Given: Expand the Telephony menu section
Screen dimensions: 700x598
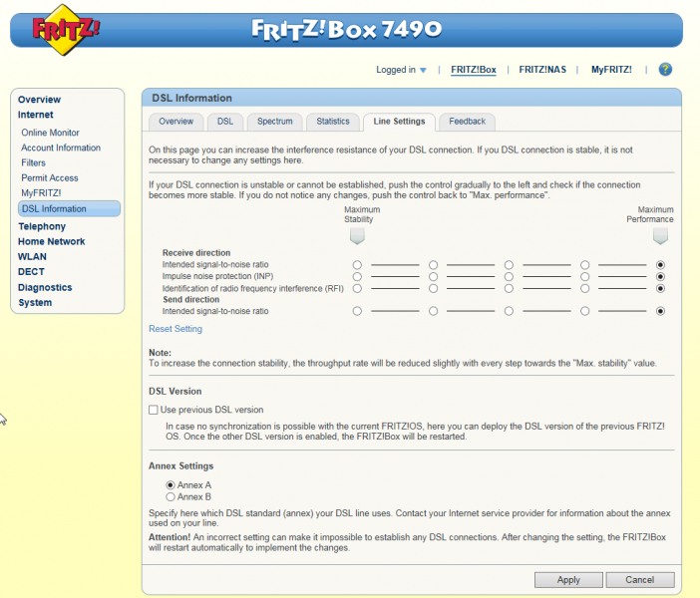Looking at the screenshot, I should pyautogui.click(x=41, y=226).
